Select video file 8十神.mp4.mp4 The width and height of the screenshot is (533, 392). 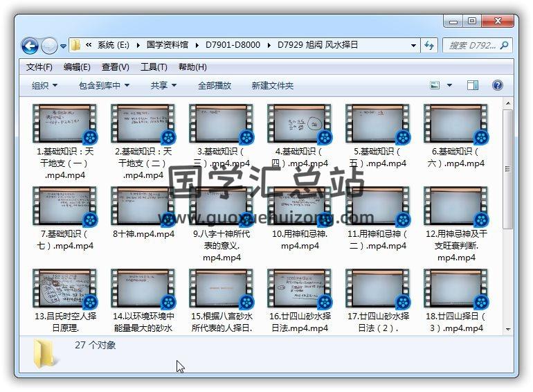click(x=143, y=206)
